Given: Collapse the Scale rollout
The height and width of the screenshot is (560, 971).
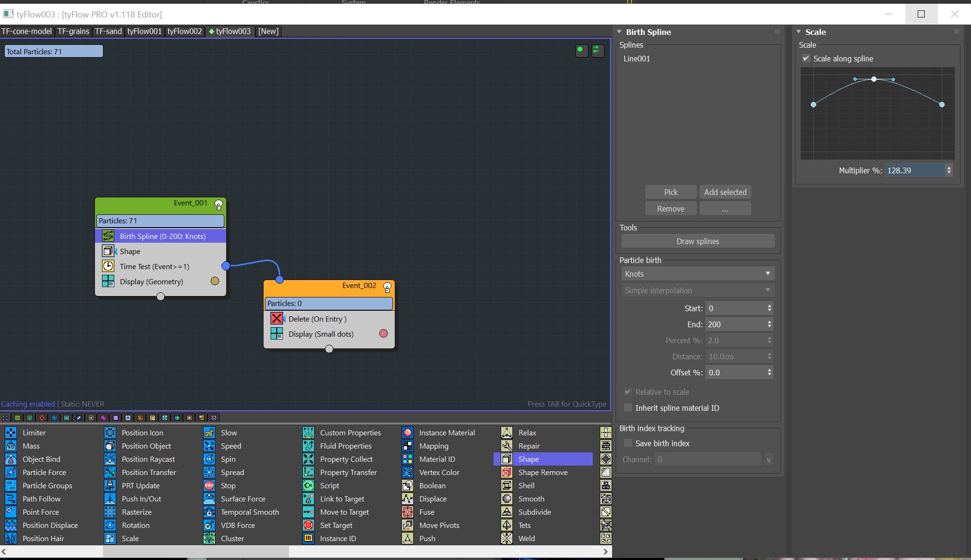Looking at the screenshot, I should click(799, 32).
